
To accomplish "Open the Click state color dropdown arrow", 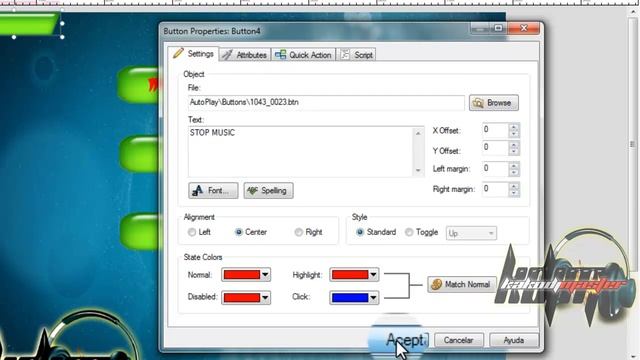I will tap(373, 298).
